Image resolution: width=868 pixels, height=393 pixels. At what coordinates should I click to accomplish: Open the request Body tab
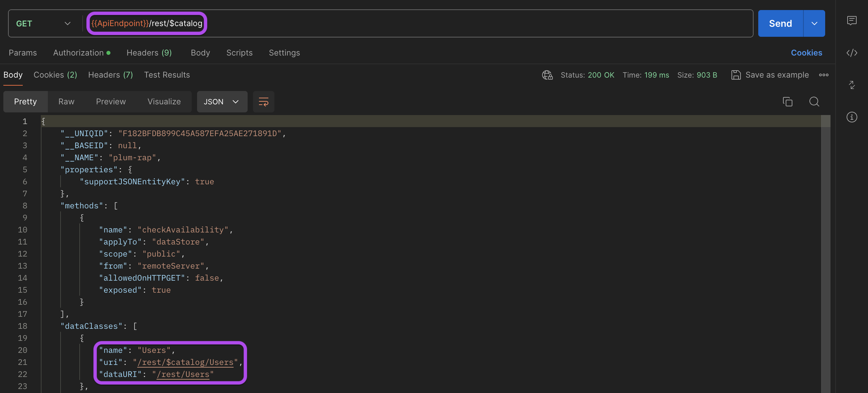[200, 53]
